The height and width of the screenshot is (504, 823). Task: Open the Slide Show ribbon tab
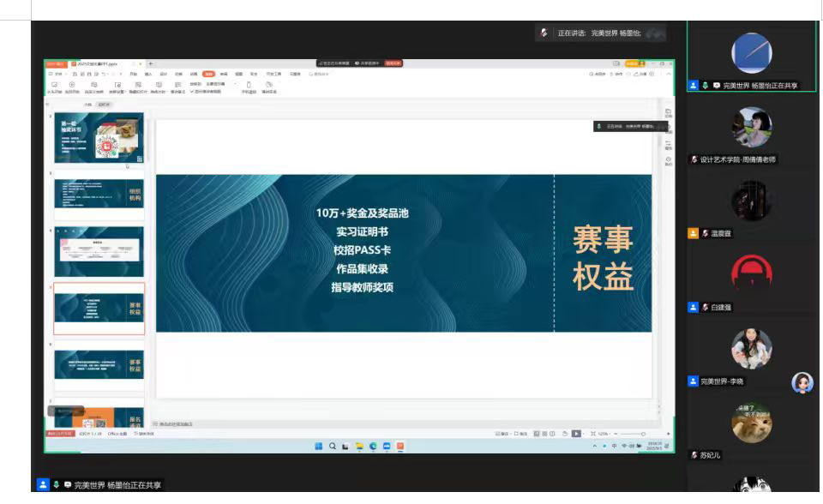coord(208,75)
